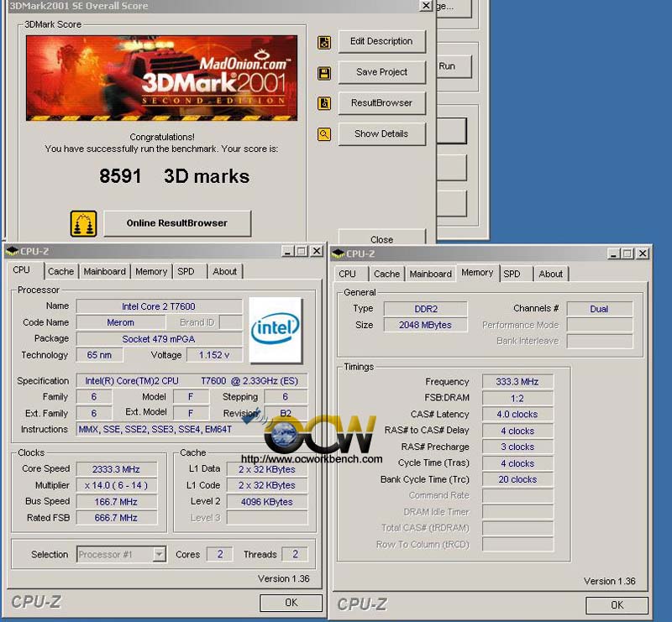Click Code Name value Merom

(x=120, y=322)
